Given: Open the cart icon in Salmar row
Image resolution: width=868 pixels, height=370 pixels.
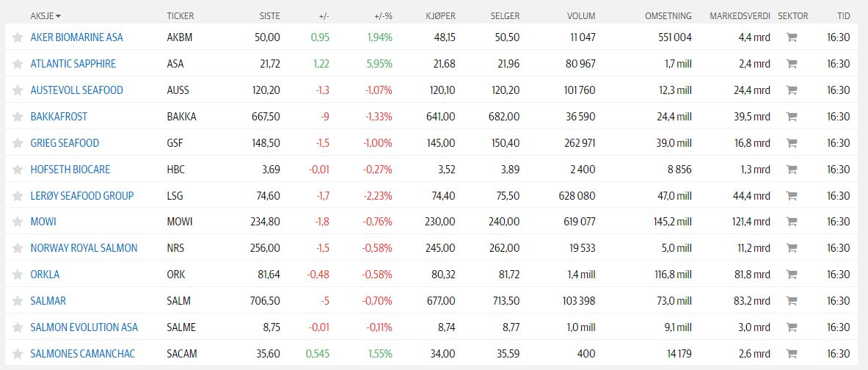Looking at the screenshot, I should click(x=791, y=301).
